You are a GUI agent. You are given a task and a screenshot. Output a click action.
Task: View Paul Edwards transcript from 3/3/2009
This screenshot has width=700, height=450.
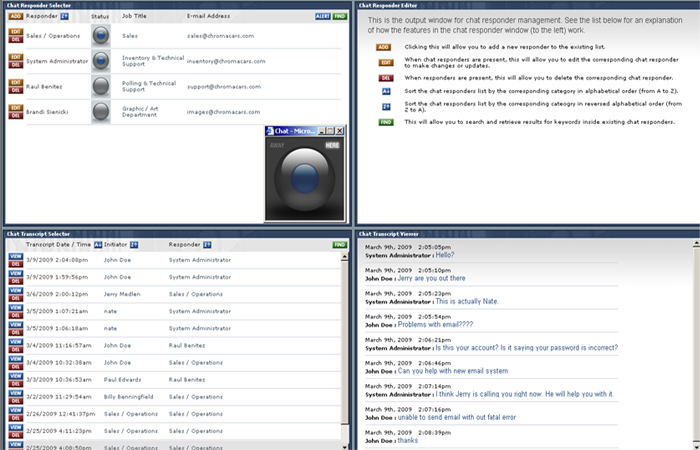point(16,376)
